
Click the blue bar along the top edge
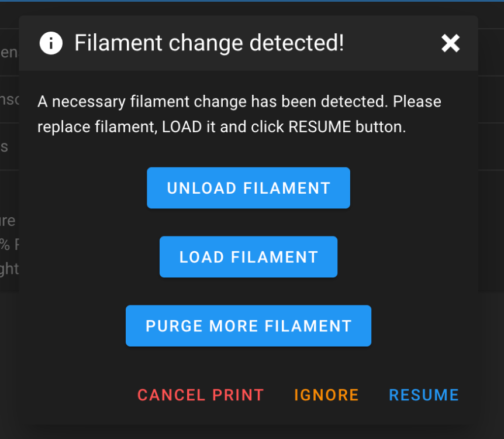pos(251,1)
